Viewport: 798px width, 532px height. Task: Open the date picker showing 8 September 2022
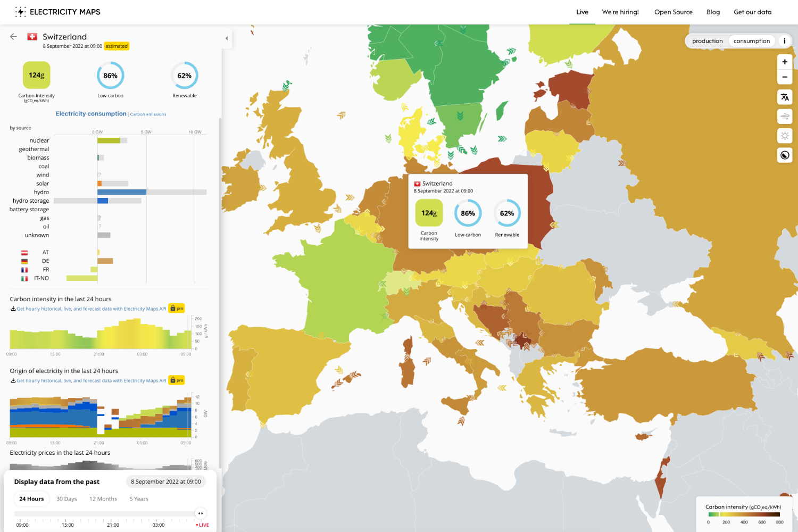(165, 481)
